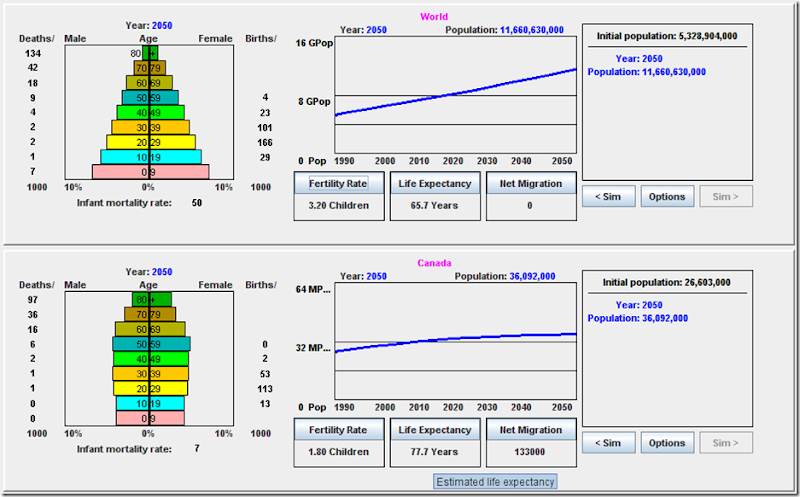
Task: Click the World population blue trend line
Action: point(456,92)
